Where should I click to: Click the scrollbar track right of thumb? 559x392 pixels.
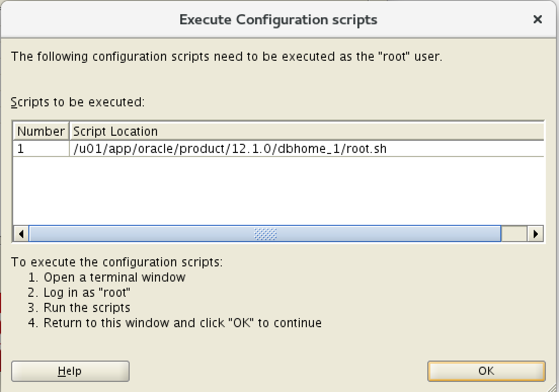coord(514,234)
